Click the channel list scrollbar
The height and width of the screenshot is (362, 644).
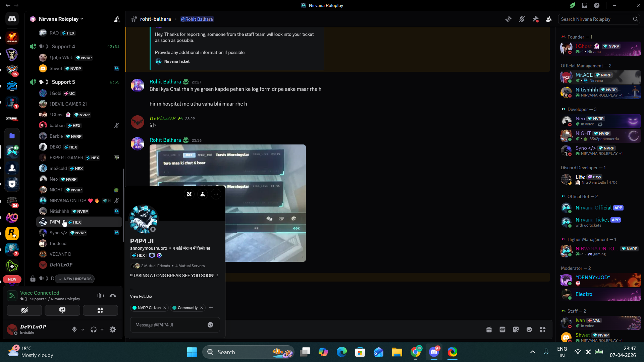pyautogui.click(x=123, y=204)
